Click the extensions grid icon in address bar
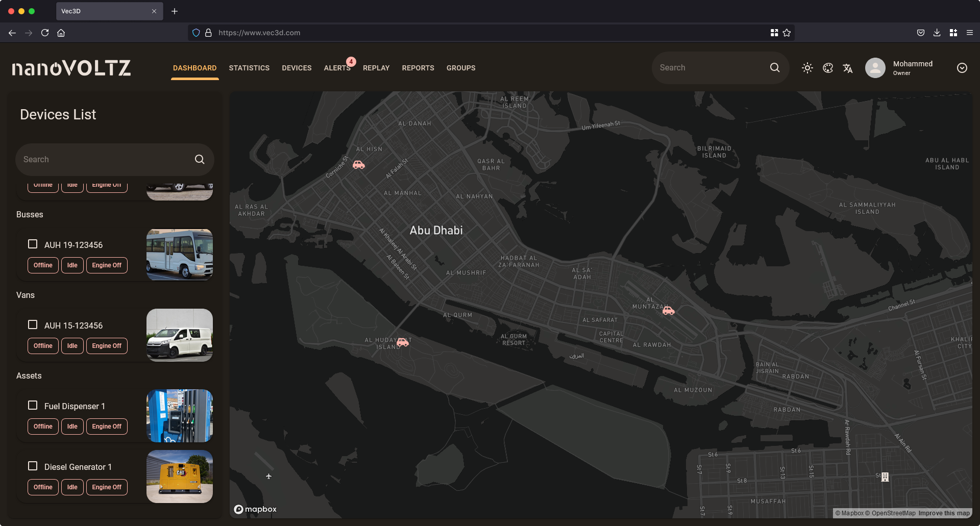The height and width of the screenshot is (526, 980). point(774,33)
